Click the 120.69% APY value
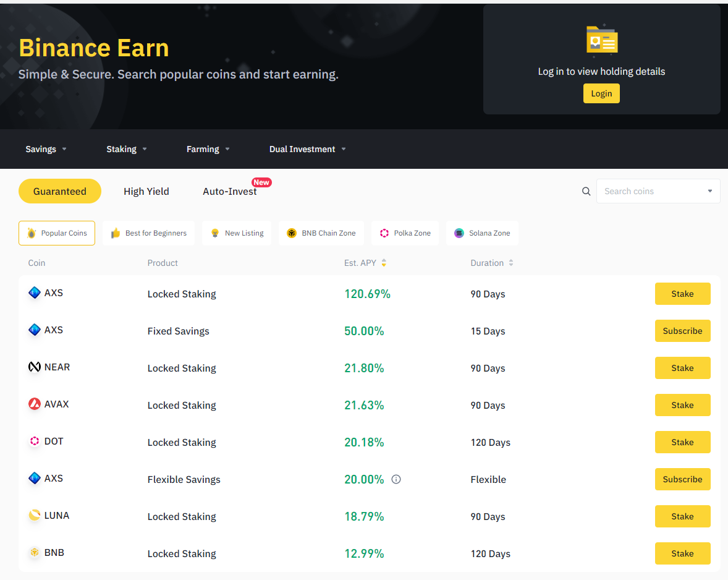Image resolution: width=728 pixels, height=580 pixels. (x=367, y=294)
